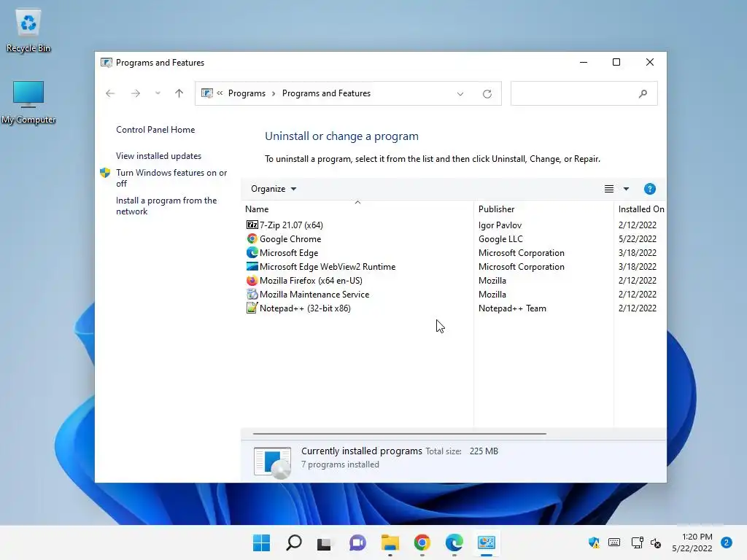Click the Mozilla Maintenance Service icon
Viewport: 747px width, 560px height.
click(252, 295)
